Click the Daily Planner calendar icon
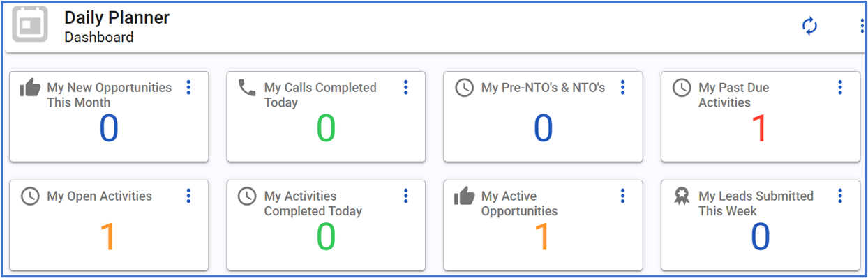 (30, 24)
